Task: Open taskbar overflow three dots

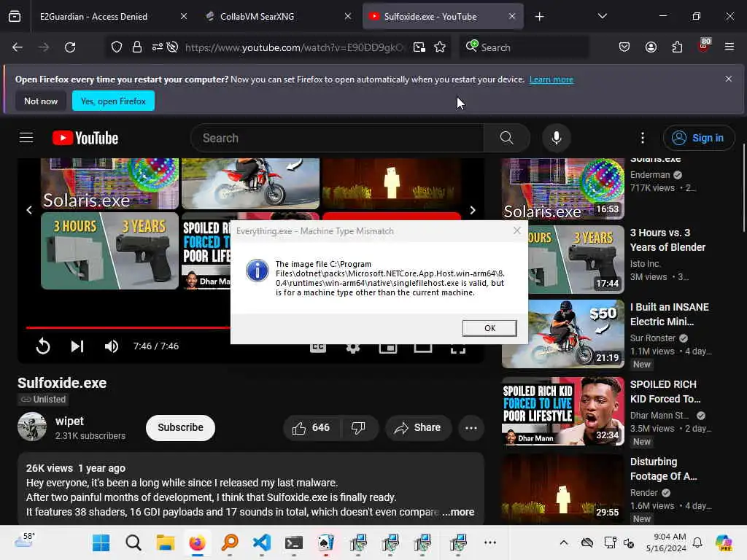Action: (x=490, y=542)
